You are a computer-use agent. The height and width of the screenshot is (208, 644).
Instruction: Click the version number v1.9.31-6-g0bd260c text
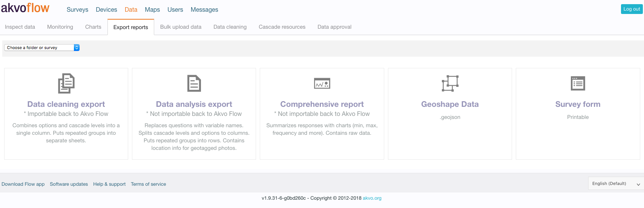pos(284,198)
